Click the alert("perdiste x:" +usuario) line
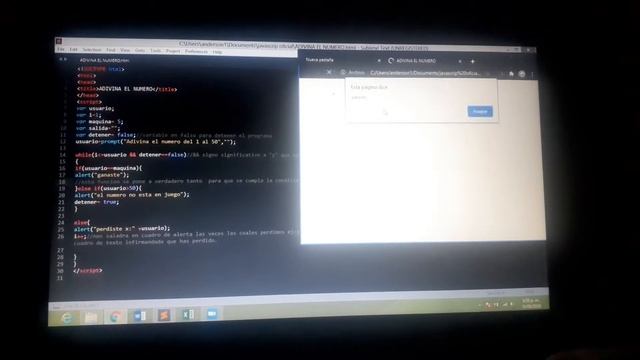 [x=122, y=229]
